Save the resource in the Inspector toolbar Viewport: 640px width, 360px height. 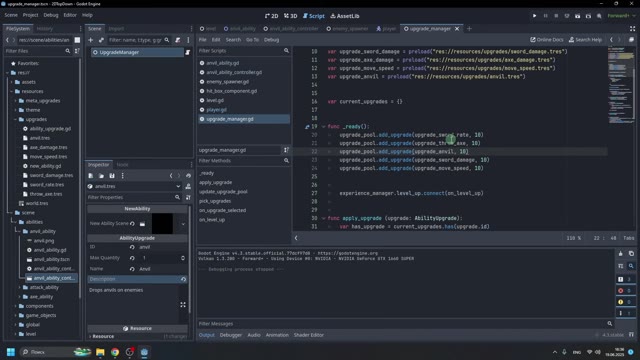(112, 176)
